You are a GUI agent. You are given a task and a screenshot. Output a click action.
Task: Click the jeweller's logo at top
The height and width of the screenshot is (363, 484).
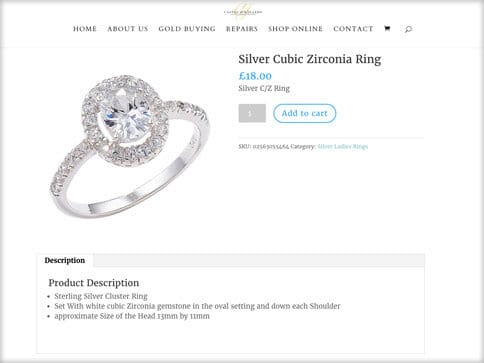coord(243,11)
